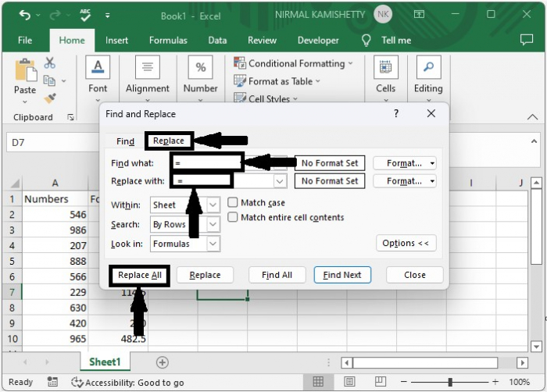Click the zoom in plus button
The height and width of the screenshot is (392, 547).
click(x=495, y=382)
